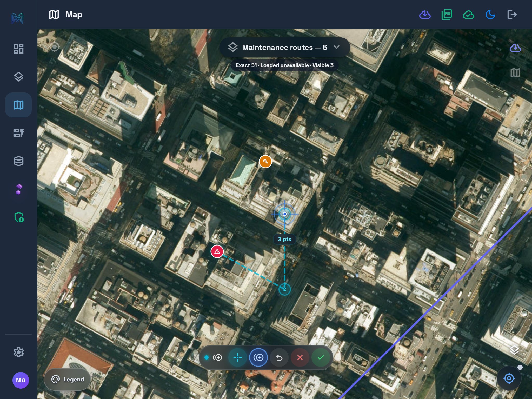This screenshot has height=399, width=532.
Task: Cancel drawing with the red X button
Action: 300,358
